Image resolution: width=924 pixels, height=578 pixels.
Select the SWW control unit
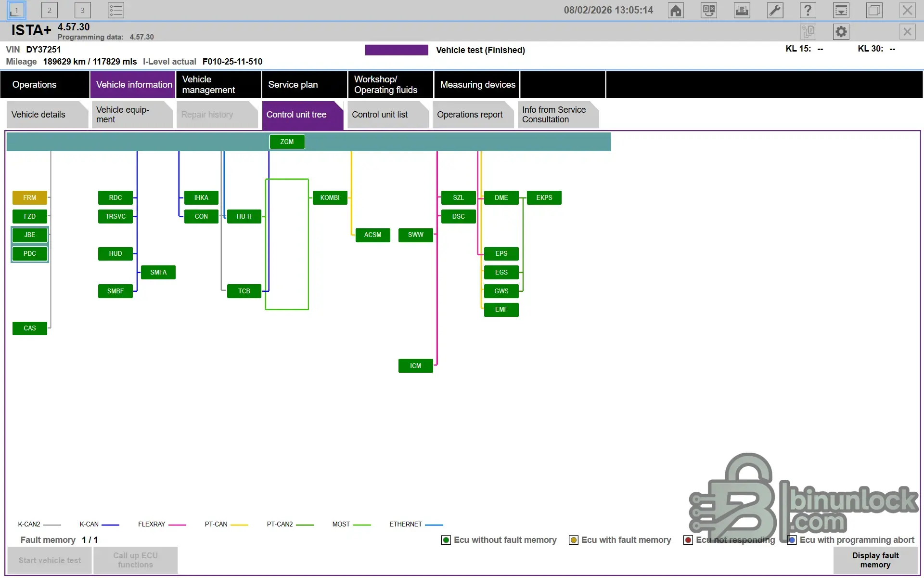coord(416,235)
